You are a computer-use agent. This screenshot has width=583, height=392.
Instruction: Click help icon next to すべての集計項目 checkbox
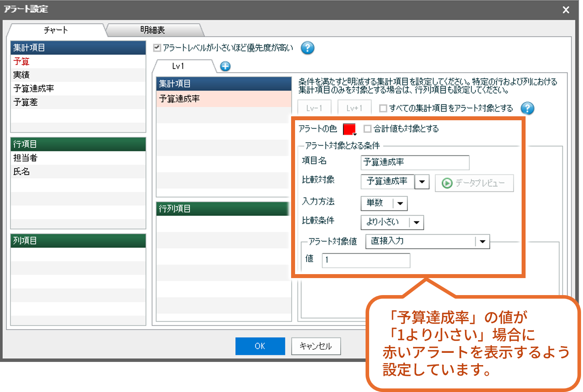pos(527,108)
